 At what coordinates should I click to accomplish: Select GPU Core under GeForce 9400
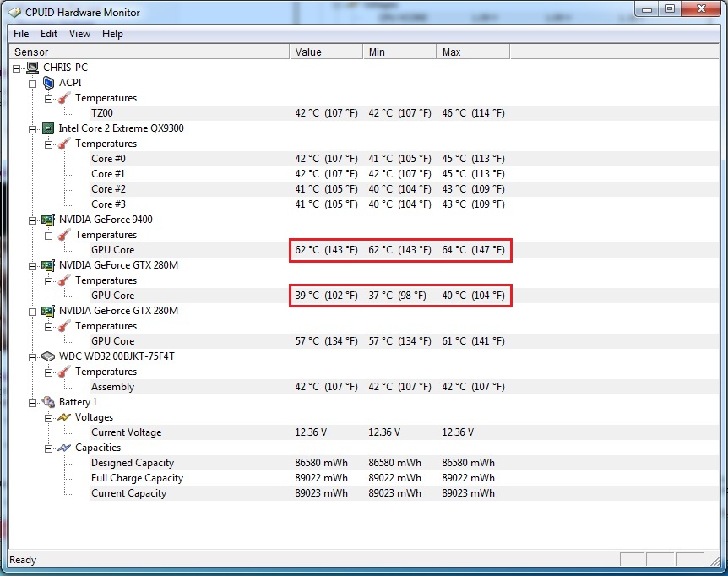click(404, 250)
